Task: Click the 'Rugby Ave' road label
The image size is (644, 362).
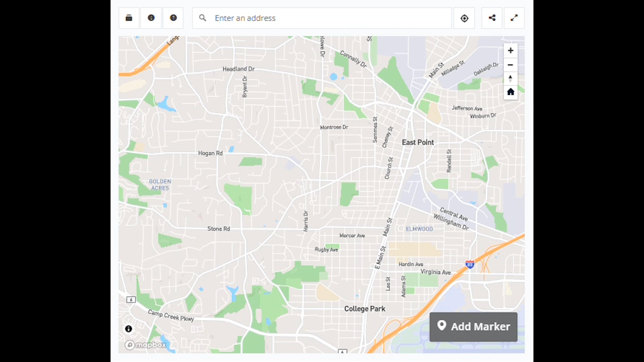Action: click(326, 250)
